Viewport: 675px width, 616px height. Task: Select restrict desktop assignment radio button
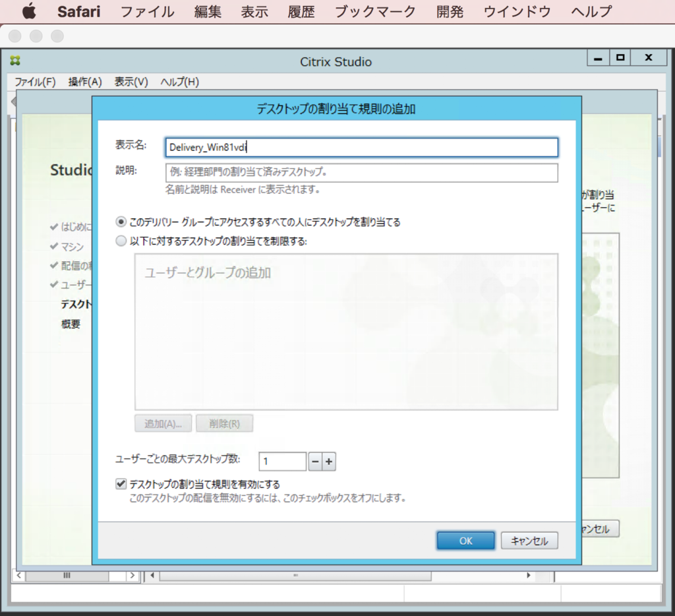121,241
